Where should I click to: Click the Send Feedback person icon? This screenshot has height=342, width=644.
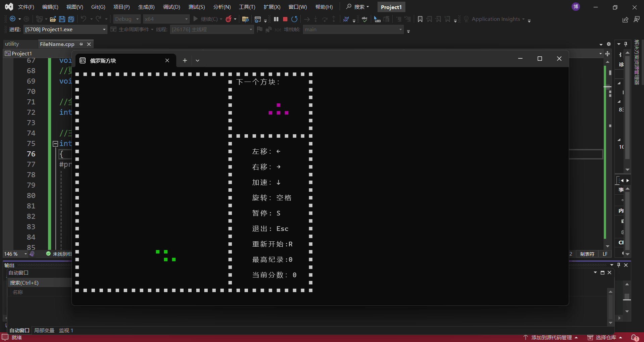coord(637,19)
